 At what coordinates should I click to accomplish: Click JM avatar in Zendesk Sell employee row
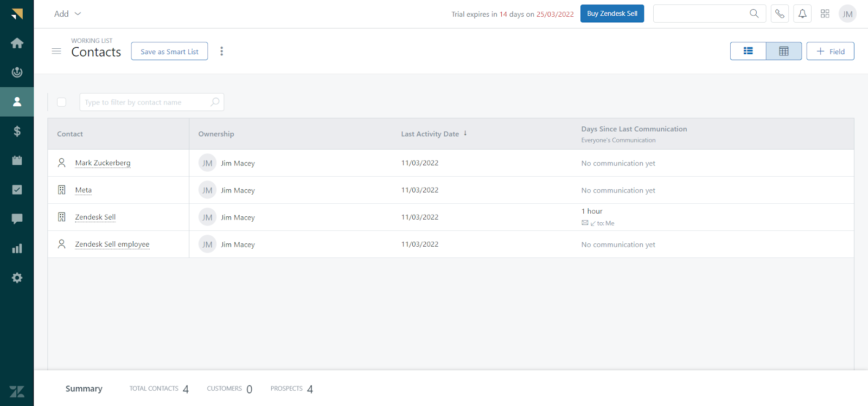(x=207, y=244)
